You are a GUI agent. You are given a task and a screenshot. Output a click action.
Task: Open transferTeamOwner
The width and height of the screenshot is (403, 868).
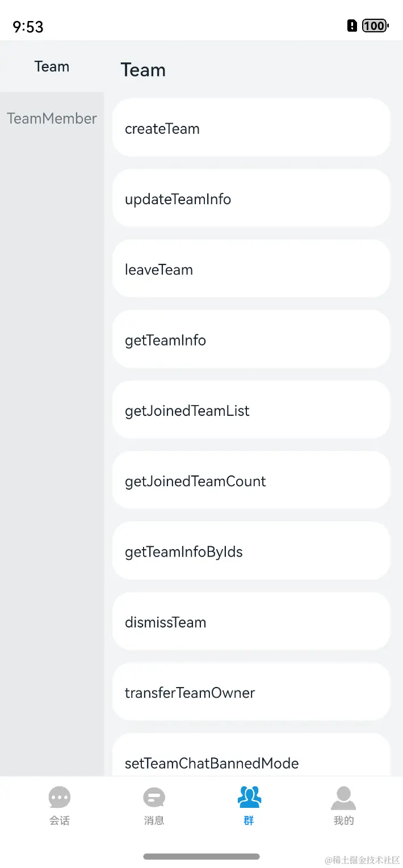(251, 692)
